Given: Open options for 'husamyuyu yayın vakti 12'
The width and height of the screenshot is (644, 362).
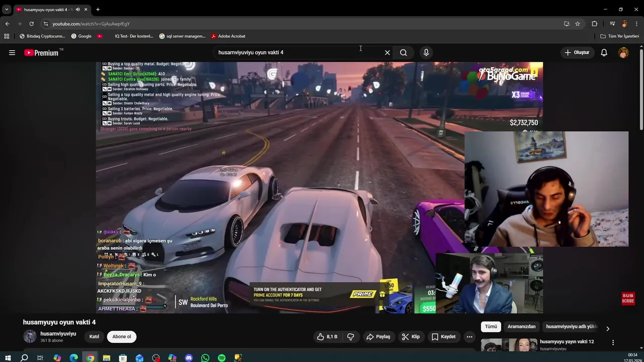Looking at the screenshot, I should tap(613, 342).
